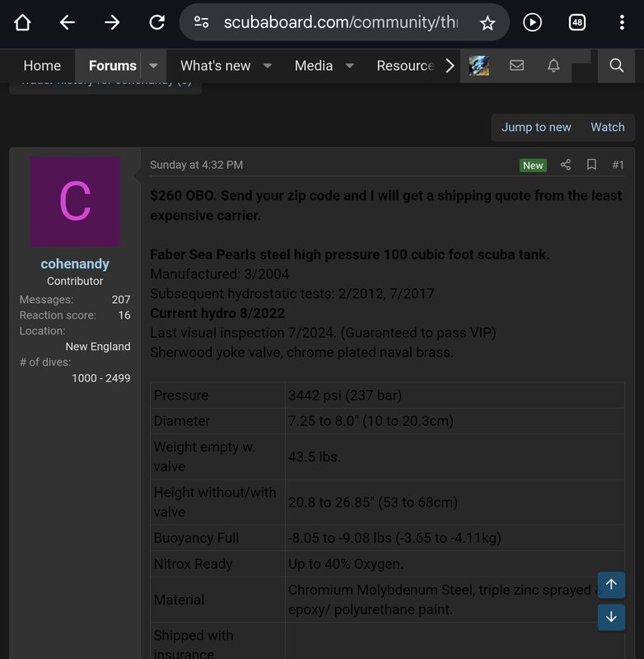Open the forum search magnifier

[x=616, y=65]
